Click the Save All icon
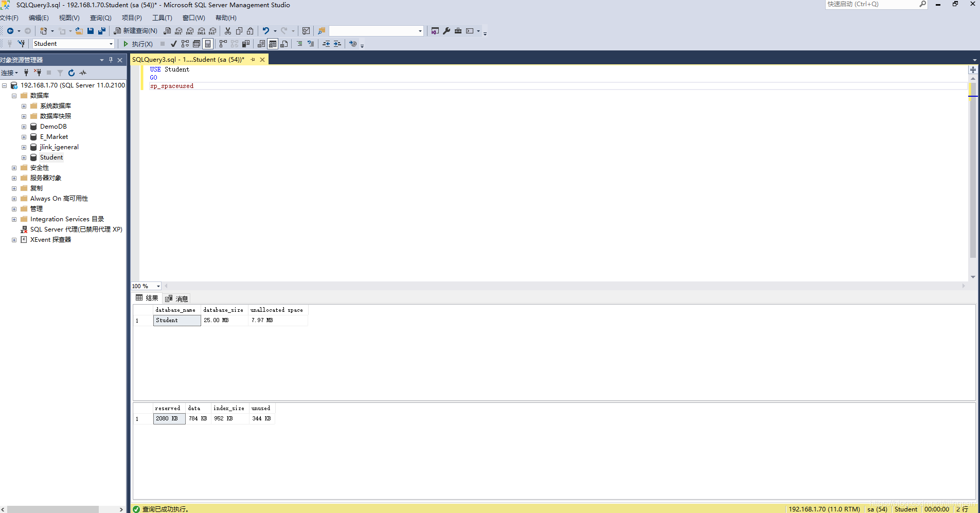This screenshot has width=980, height=513. (102, 31)
